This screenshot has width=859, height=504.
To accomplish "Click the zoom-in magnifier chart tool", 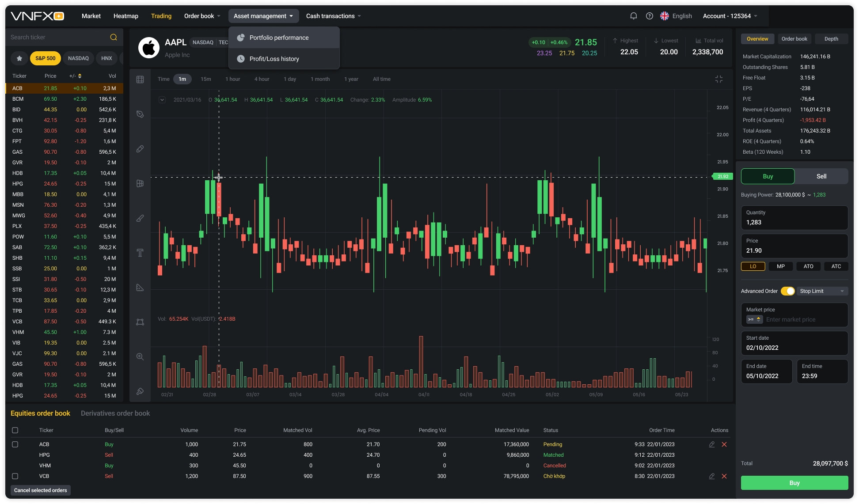I will pyautogui.click(x=140, y=356).
